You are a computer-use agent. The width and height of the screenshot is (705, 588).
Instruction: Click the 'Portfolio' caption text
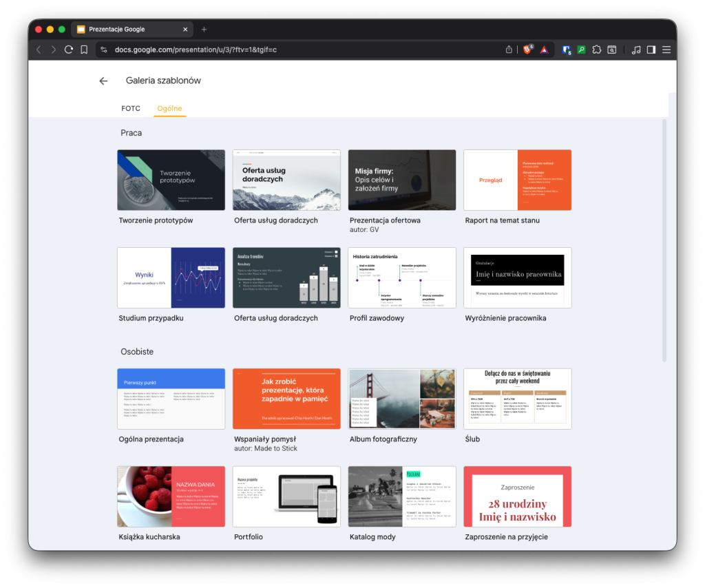coord(248,537)
